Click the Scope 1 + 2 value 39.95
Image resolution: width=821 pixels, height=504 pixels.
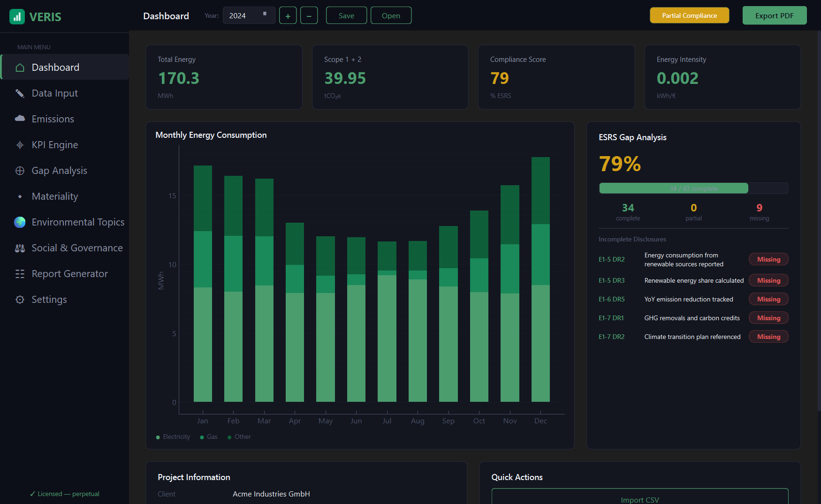345,78
